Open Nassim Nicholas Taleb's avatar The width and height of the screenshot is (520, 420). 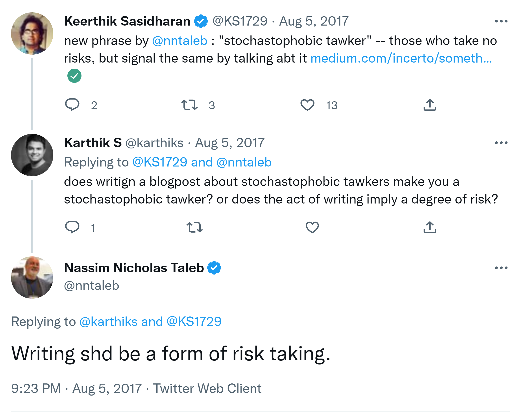coord(32,277)
